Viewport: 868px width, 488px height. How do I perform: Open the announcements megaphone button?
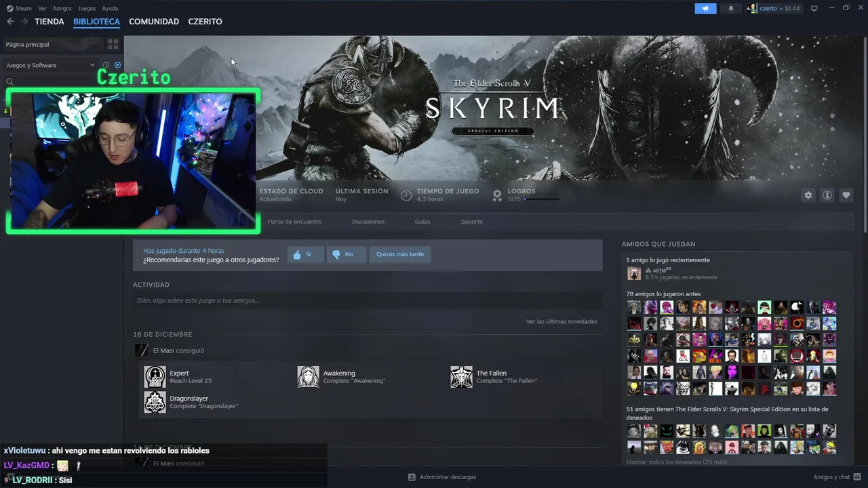pos(705,8)
